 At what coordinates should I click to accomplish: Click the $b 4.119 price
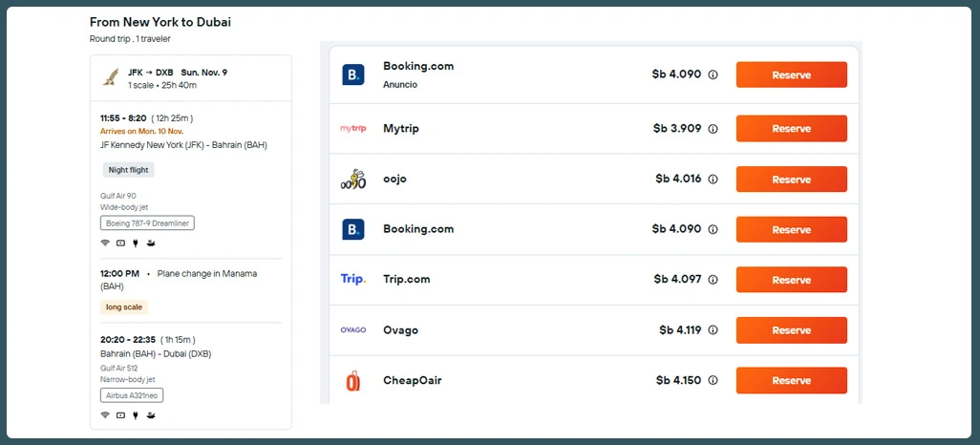tap(680, 329)
